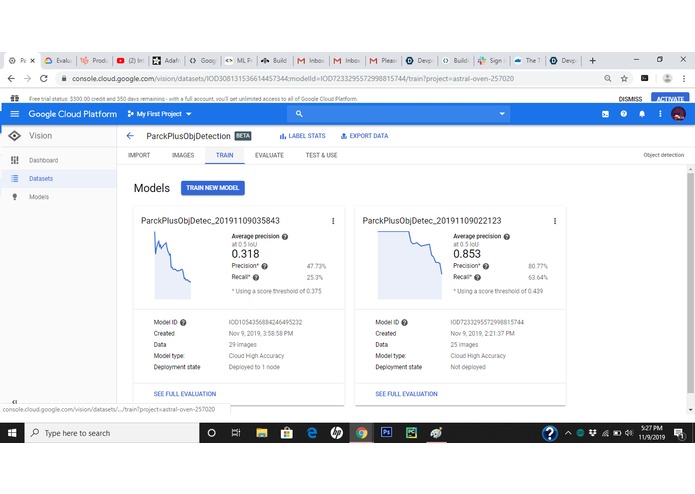Click the Export Data upload icon
Viewport: 695px width, 494px height.
(344, 136)
